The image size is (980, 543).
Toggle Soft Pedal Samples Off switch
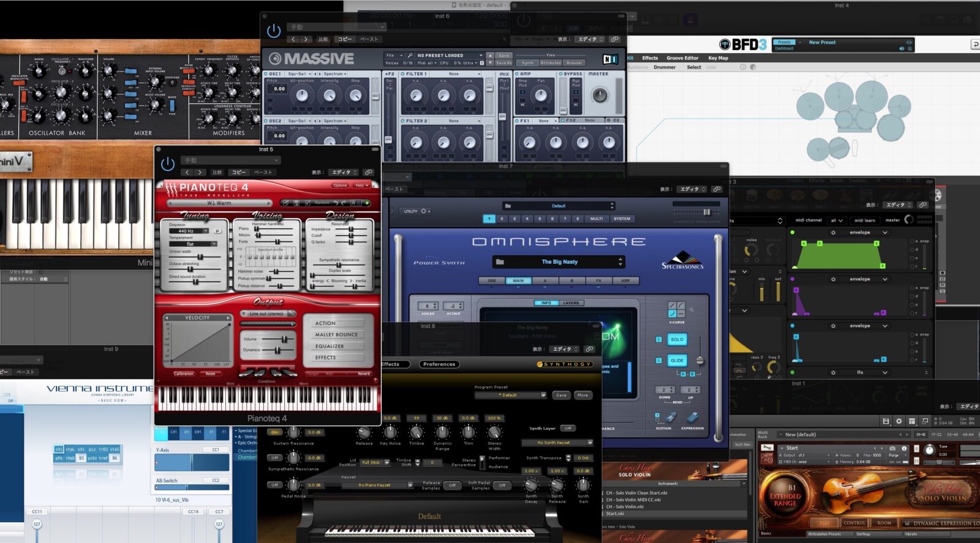pos(502,485)
